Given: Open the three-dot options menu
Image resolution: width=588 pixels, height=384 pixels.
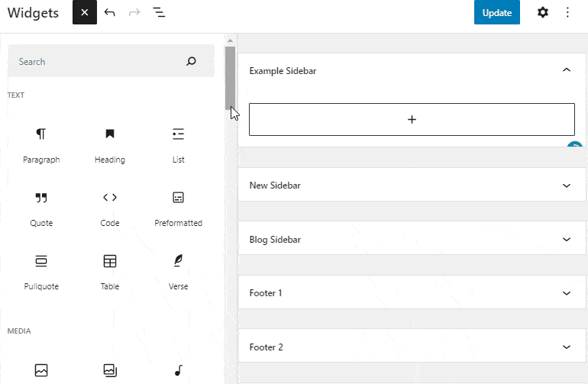Looking at the screenshot, I should click(x=567, y=12).
